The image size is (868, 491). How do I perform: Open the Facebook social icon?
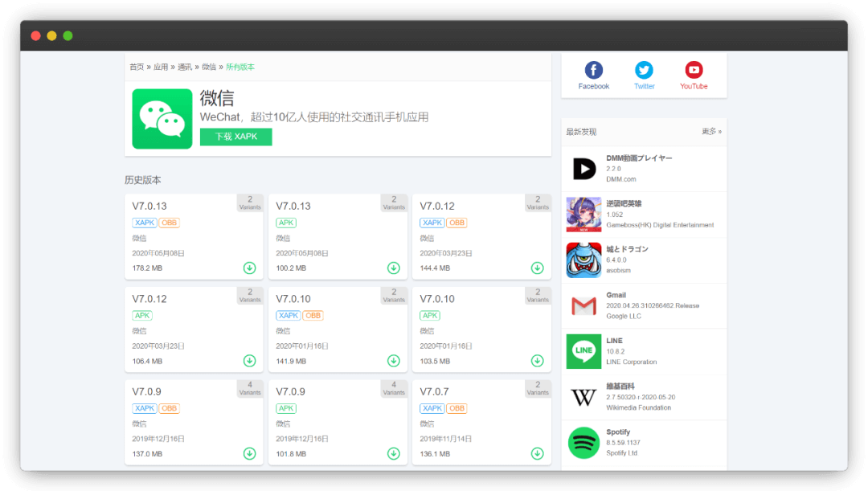[x=593, y=70]
